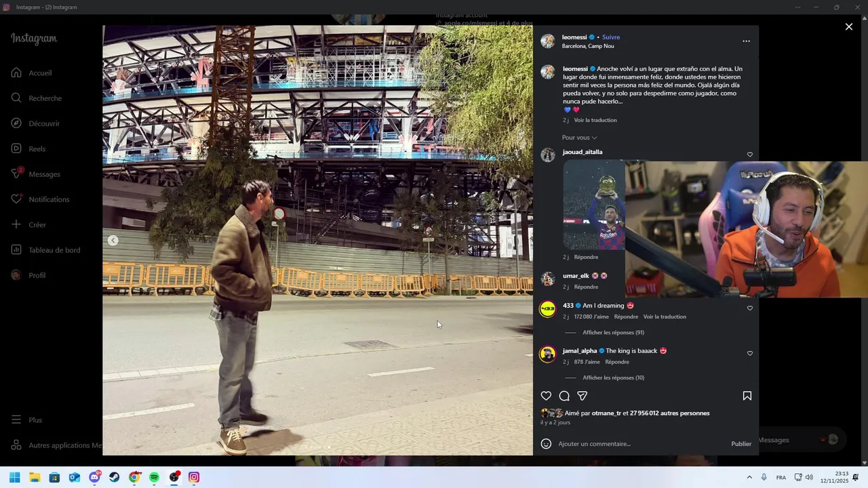Click Publier to post the comment
The image size is (868, 488).
pyautogui.click(x=741, y=444)
